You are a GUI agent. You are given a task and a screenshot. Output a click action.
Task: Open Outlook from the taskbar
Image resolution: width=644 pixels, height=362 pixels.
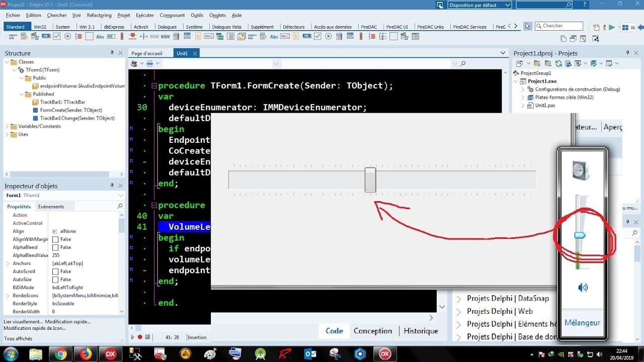[x=310, y=354]
